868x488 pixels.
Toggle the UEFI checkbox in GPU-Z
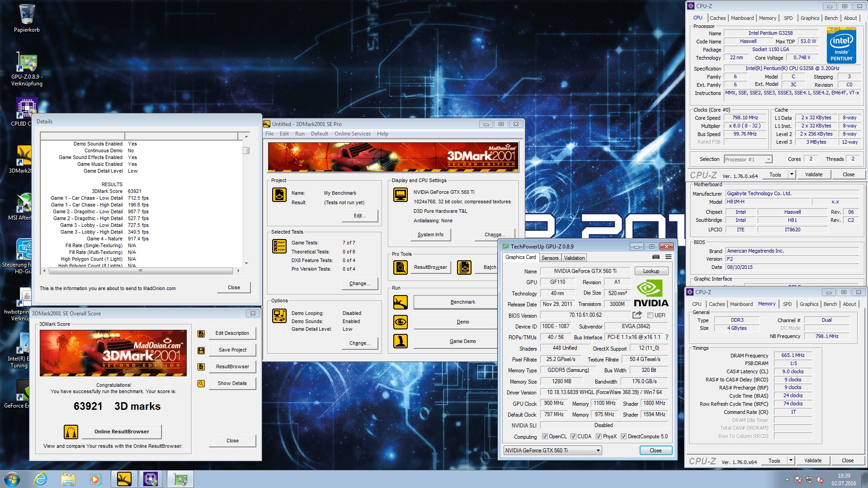[x=650, y=315]
